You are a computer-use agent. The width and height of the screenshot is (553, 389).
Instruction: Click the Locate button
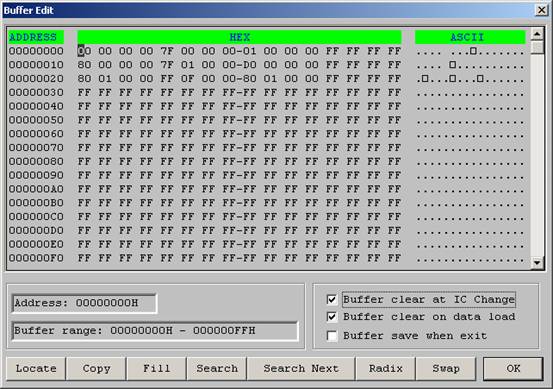pos(36,369)
